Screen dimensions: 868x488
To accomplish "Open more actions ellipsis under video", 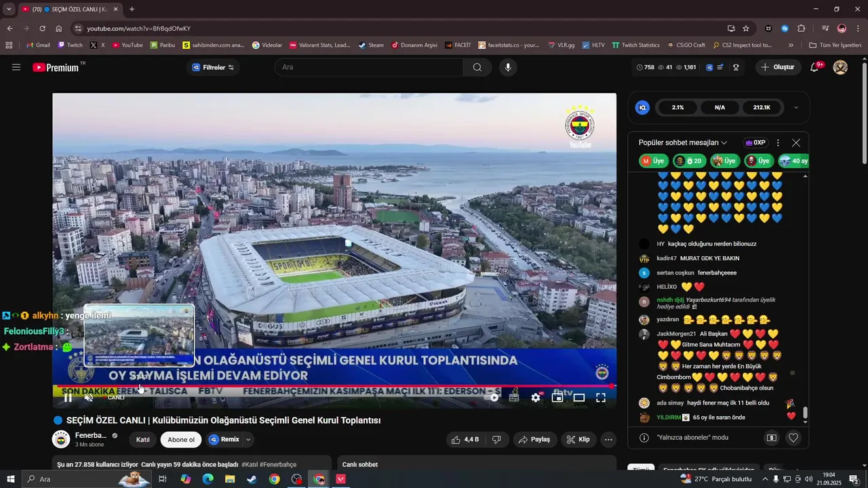I will coord(608,439).
